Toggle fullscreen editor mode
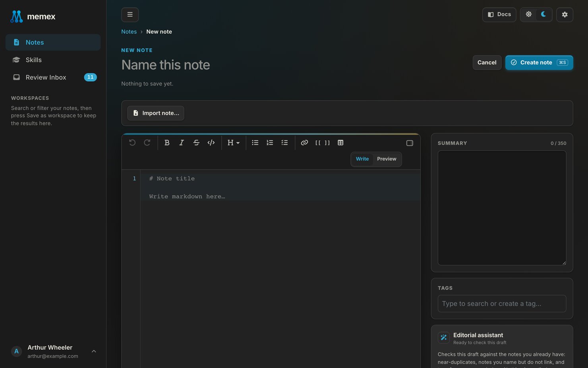The width and height of the screenshot is (588, 368). pos(410,143)
